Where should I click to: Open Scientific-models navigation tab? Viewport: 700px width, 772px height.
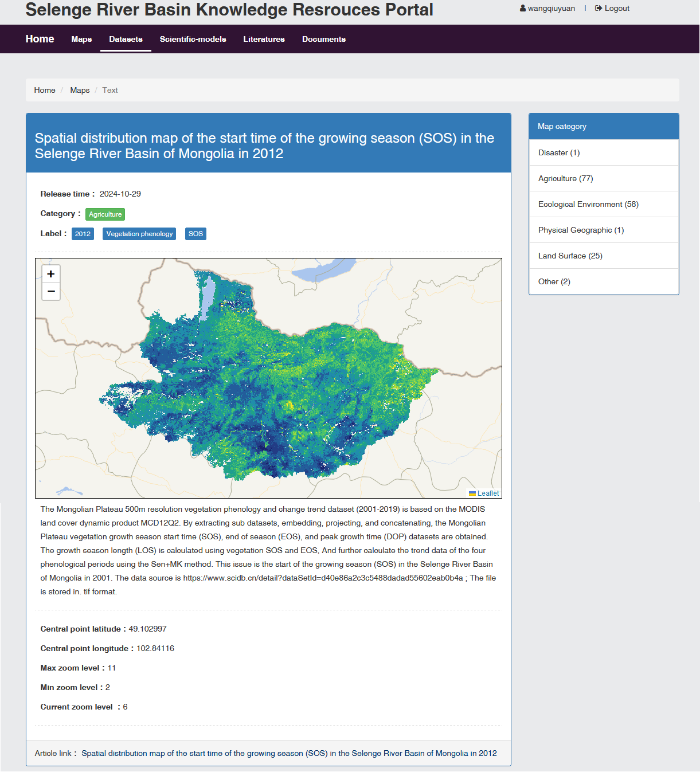(193, 39)
